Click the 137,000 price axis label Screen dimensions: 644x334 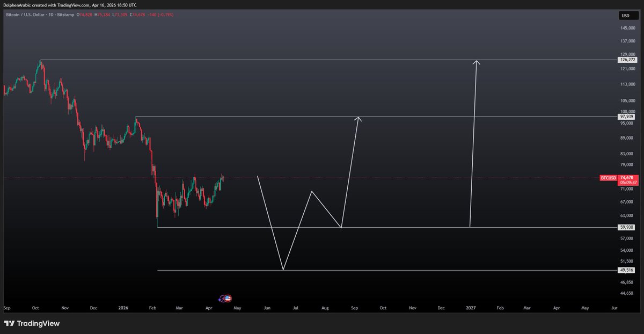[x=627, y=41]
